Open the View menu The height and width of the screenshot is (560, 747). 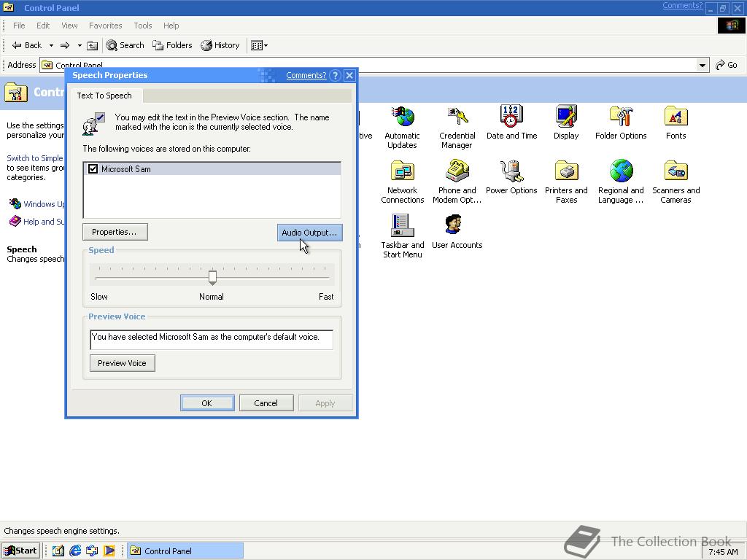(69, 26)
